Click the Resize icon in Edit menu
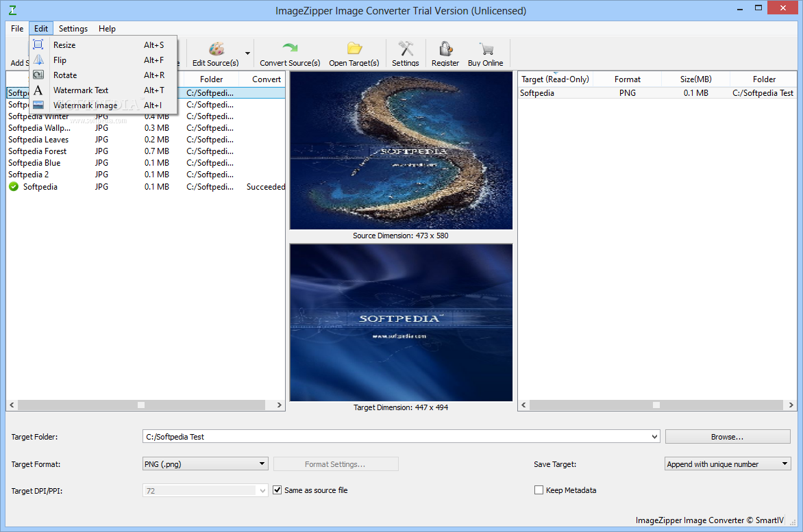 (x=38, y=45)
